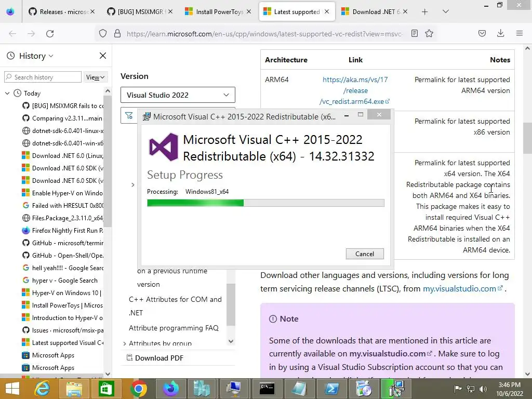Viewport: 532px width, 399px height.
Task: Click the Firefox Nightly taskbar icon
Action: tap(170, 389)
